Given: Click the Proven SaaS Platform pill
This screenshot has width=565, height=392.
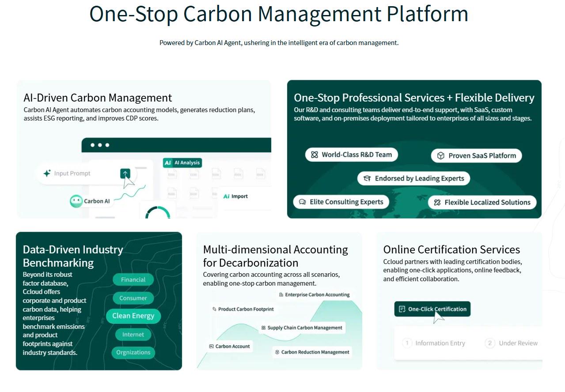Looking at the screenshot, I should tap(477, 155).
